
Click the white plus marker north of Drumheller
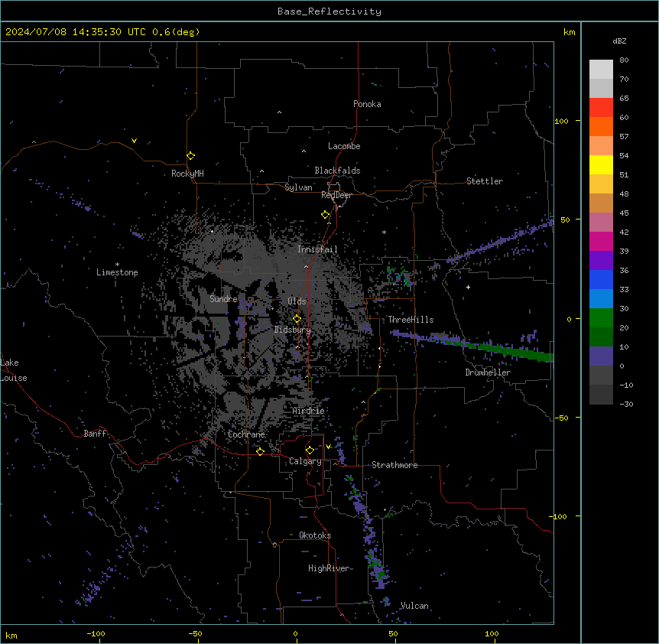click(x=468, y=287)
